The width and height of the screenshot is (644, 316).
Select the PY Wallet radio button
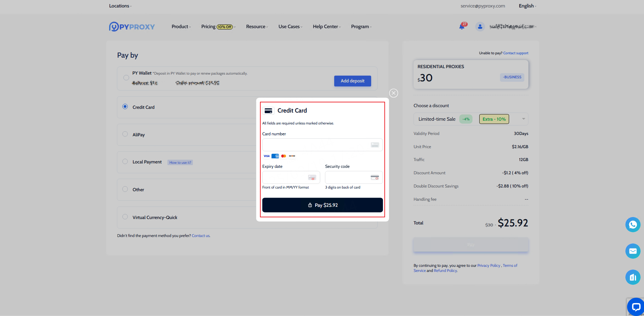coord(126,78)
